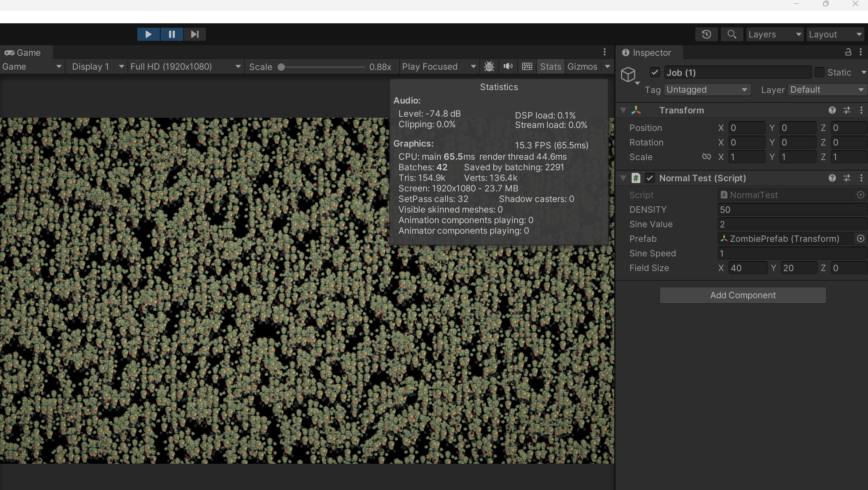The image size is (868, 490).
Task: Enable the Static checkbox
Action: point(820,72)
